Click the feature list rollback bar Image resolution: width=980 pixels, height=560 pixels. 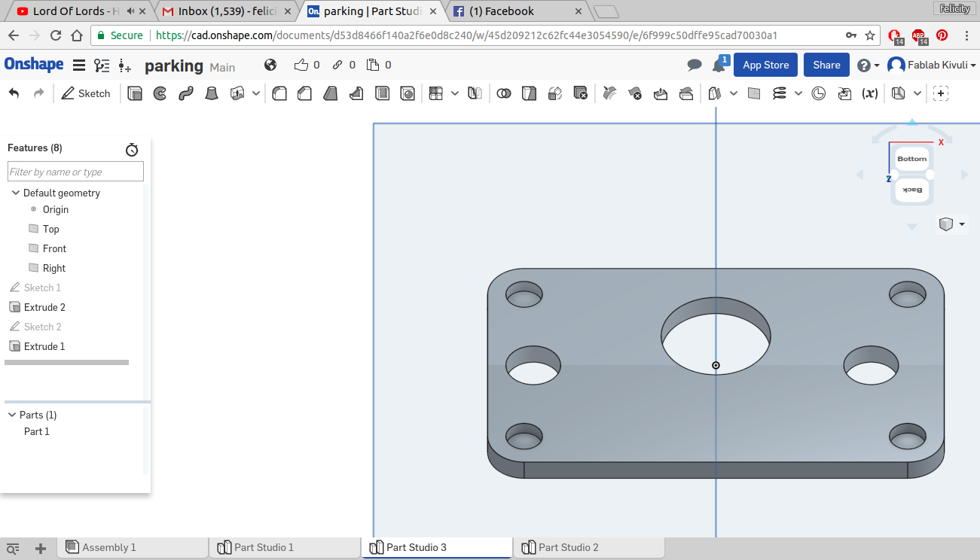(66, 363)
